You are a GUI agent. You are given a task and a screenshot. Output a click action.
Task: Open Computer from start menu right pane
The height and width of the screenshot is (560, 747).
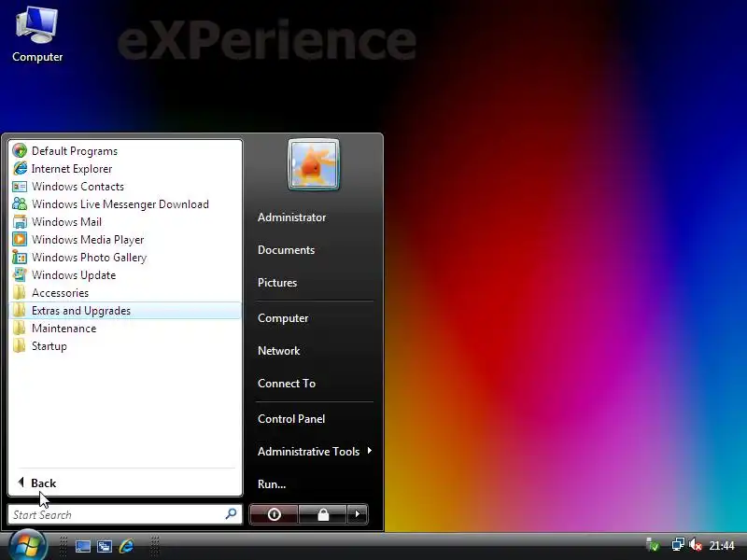pos(283,318)
